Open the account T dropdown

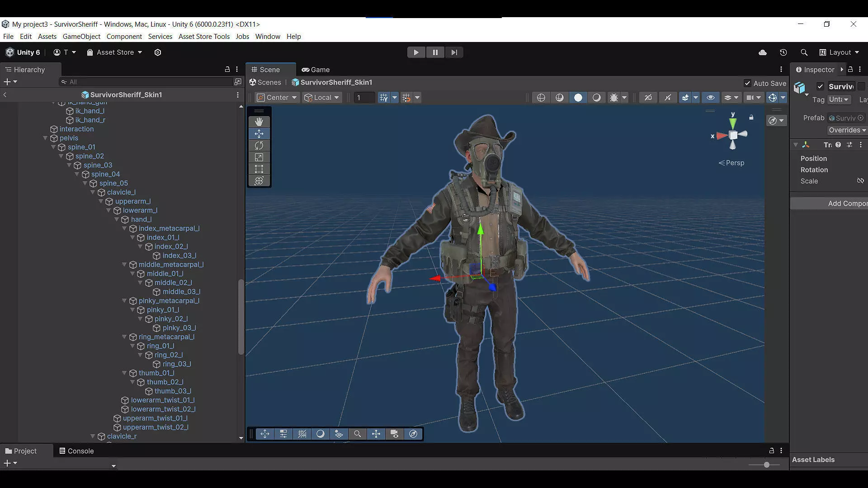coord(65,52)
